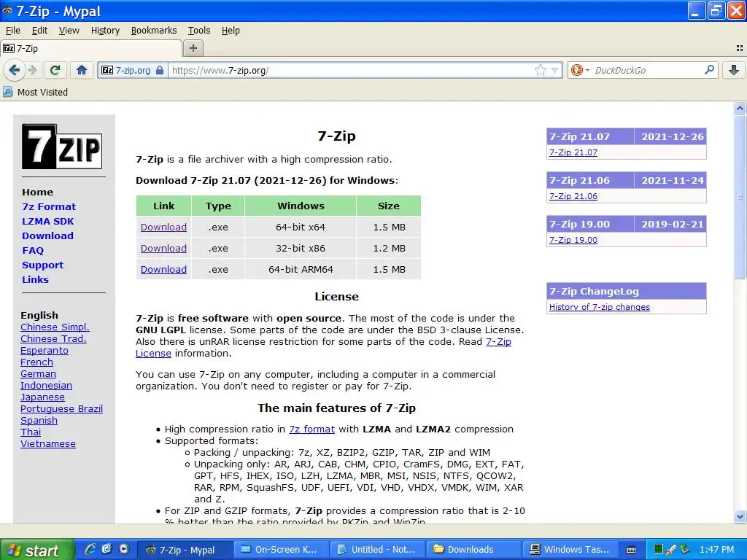Open the 7-Zip 21.06 news link

click(573, 196)
